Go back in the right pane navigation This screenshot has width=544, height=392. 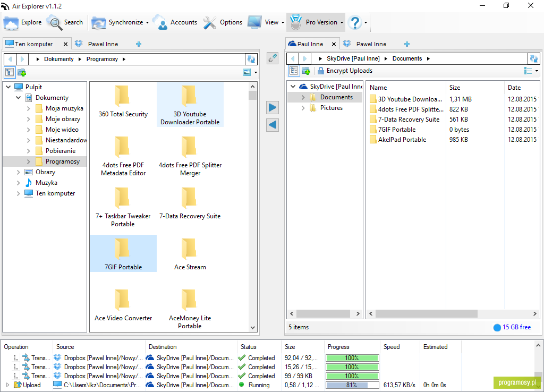pos(293,58)
